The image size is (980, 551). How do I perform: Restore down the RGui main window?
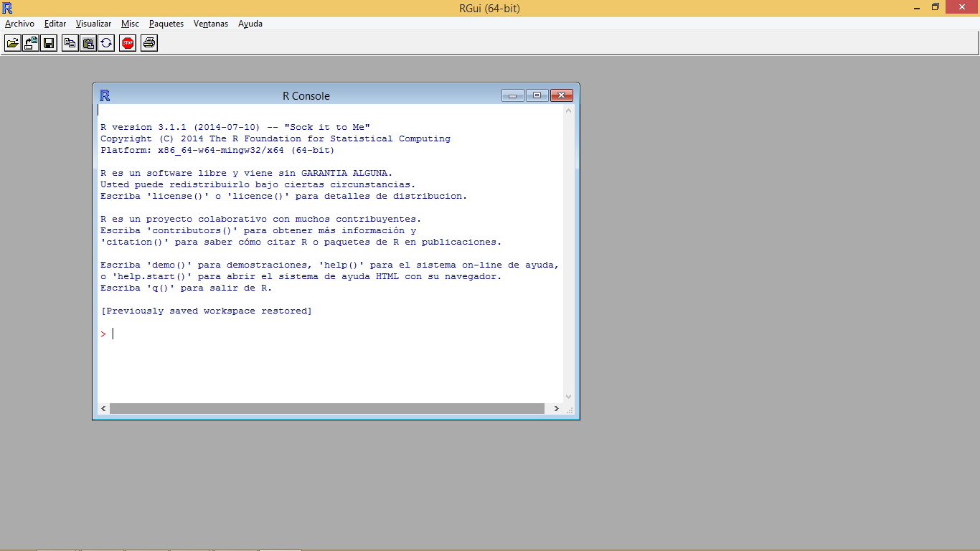click(x=936, y=7)
